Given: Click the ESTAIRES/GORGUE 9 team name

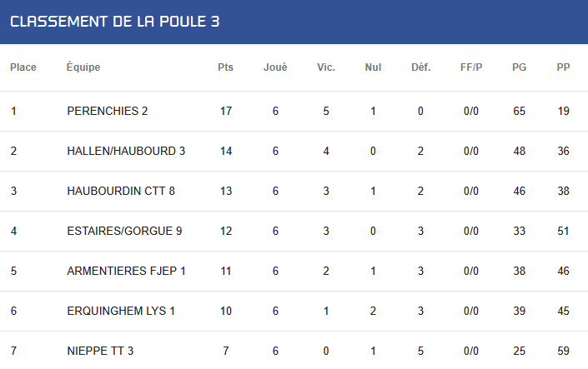Looking at the screenshot, I should 124,231.
